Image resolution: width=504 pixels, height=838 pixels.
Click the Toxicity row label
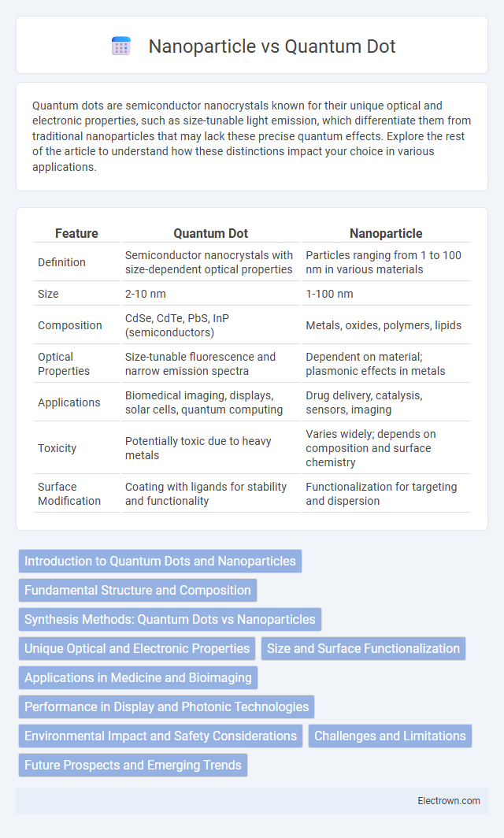(x=57, y=448)
